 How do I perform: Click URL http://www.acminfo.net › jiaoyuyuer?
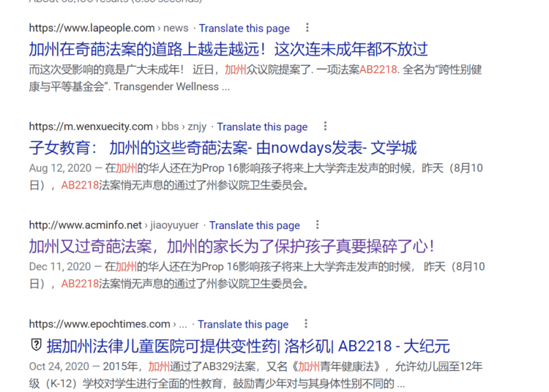pyautogui.click(x=113, y=225)
